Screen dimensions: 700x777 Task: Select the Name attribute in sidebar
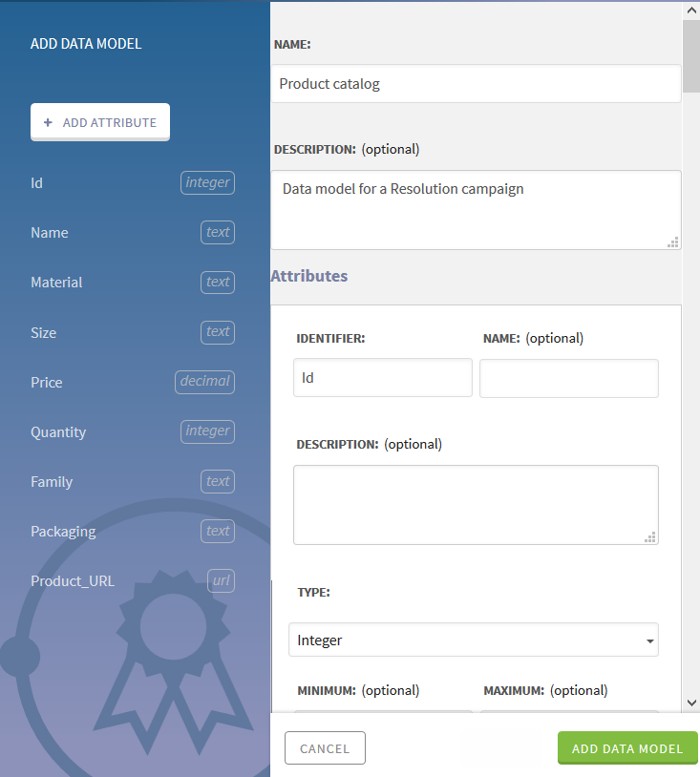point(133,232)
